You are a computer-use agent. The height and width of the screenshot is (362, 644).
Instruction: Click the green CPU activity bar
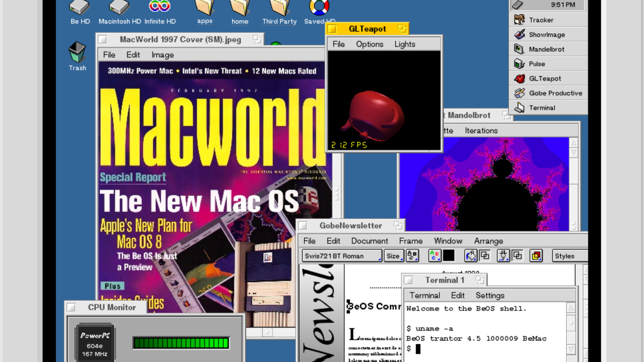tap(181, 343)
